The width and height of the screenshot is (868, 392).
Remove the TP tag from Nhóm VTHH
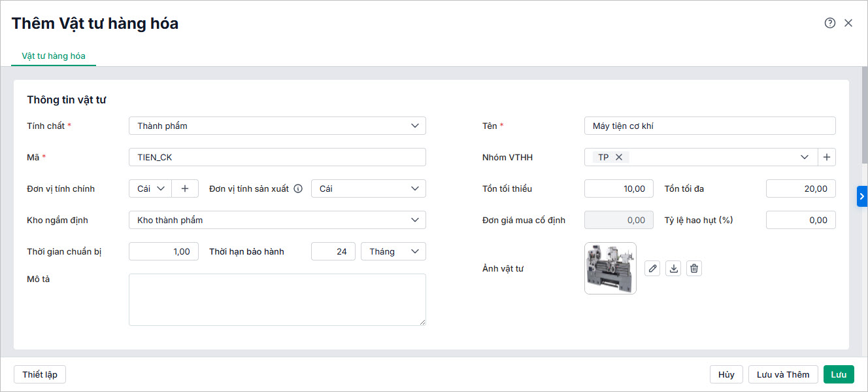click(619, 157)
